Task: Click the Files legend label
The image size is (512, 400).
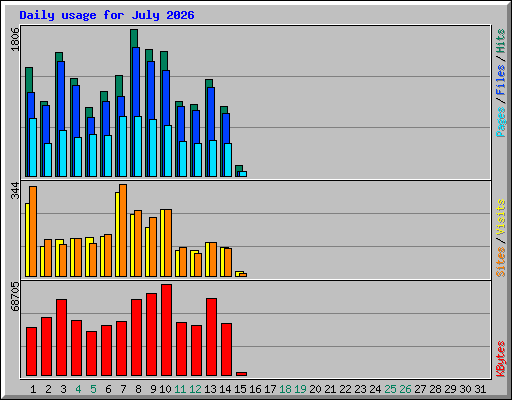Action: (x=501, y=80)
